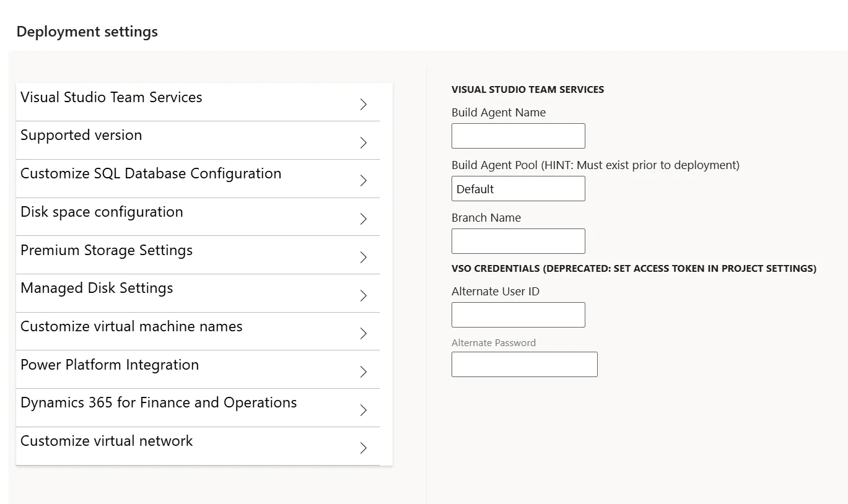Focus the Build Agent Name input box
The width and height of the screenshot is (848, 504).
click(x=518, y=136)
